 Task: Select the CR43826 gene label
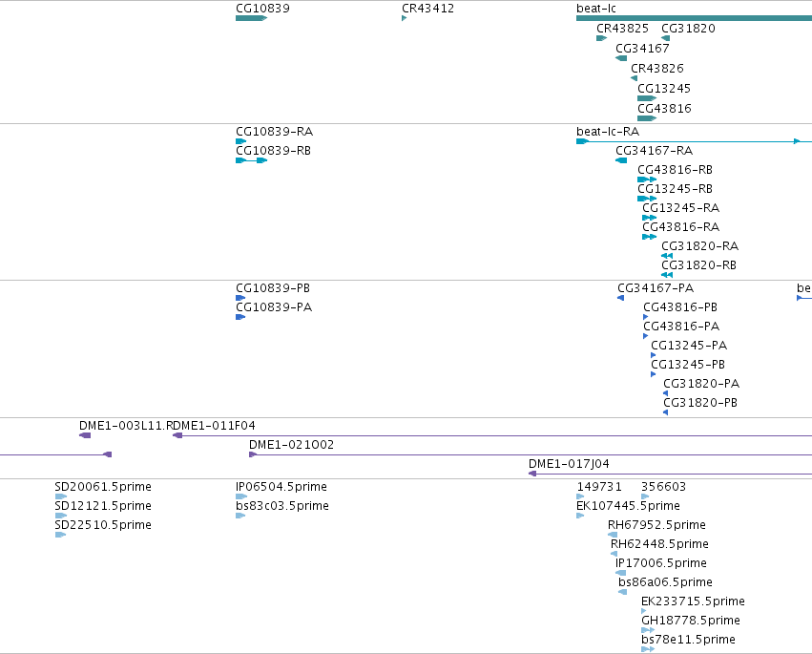[657, 69]
